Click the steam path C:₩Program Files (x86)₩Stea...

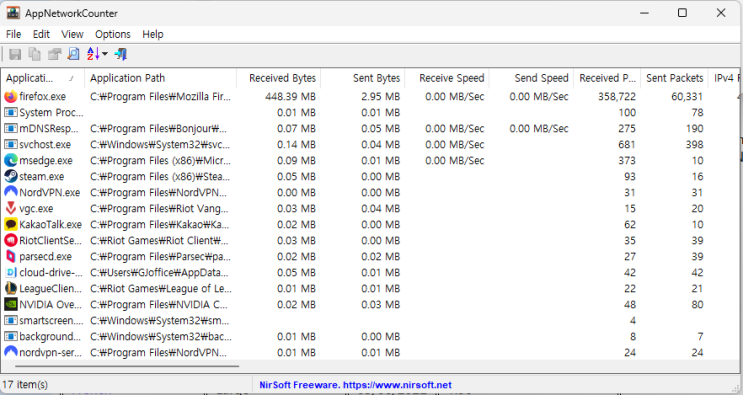coord(160,177)
